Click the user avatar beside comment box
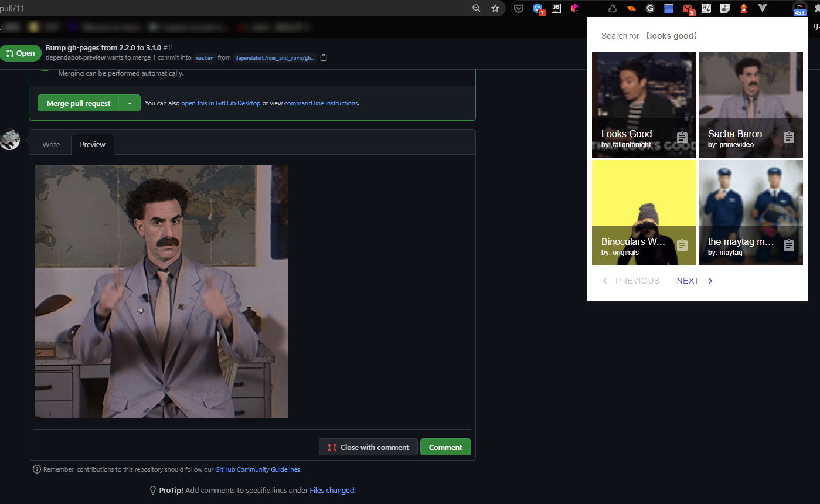This screenshot has width=820, height=504. [x=10, y=139]
